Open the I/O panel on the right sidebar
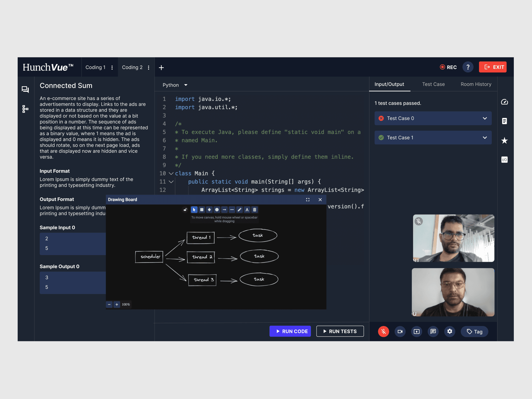532x399 pixels. click(x=504, y=159)
